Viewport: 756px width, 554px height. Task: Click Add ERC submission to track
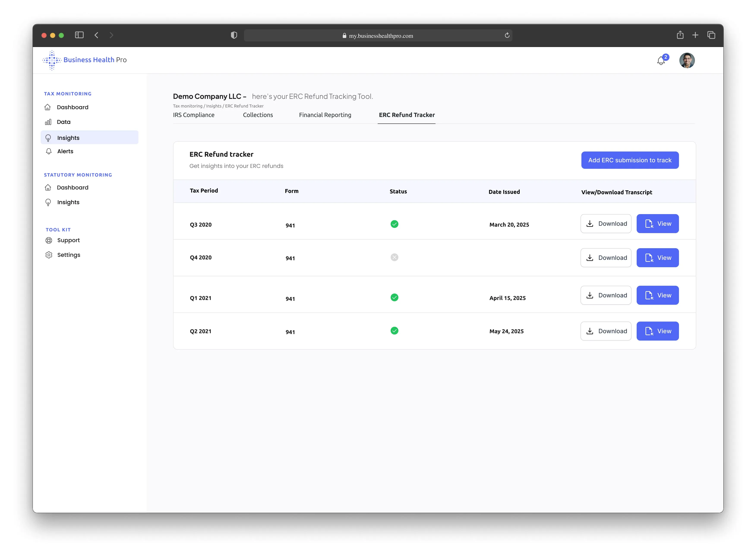click(x=630, y=160)
